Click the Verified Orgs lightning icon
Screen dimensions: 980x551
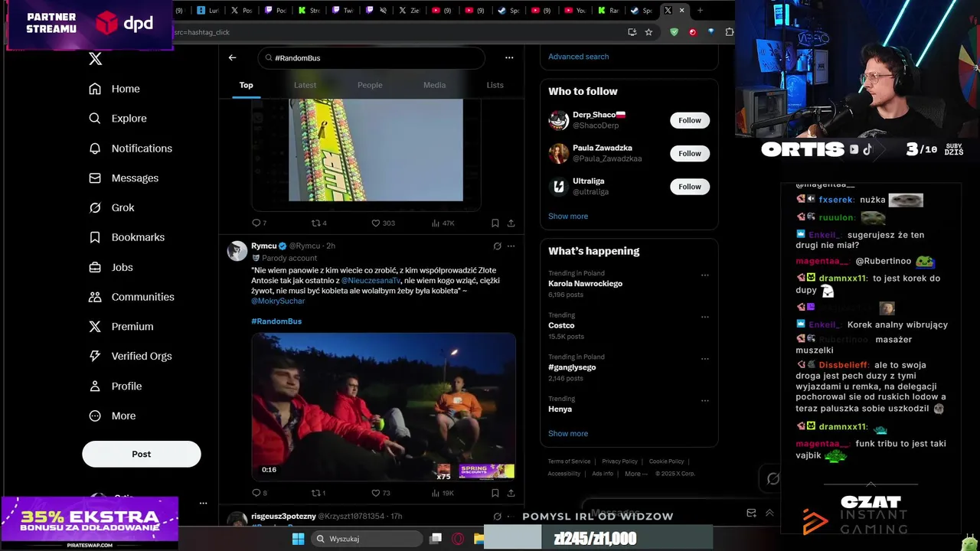(x=95, y=356)
